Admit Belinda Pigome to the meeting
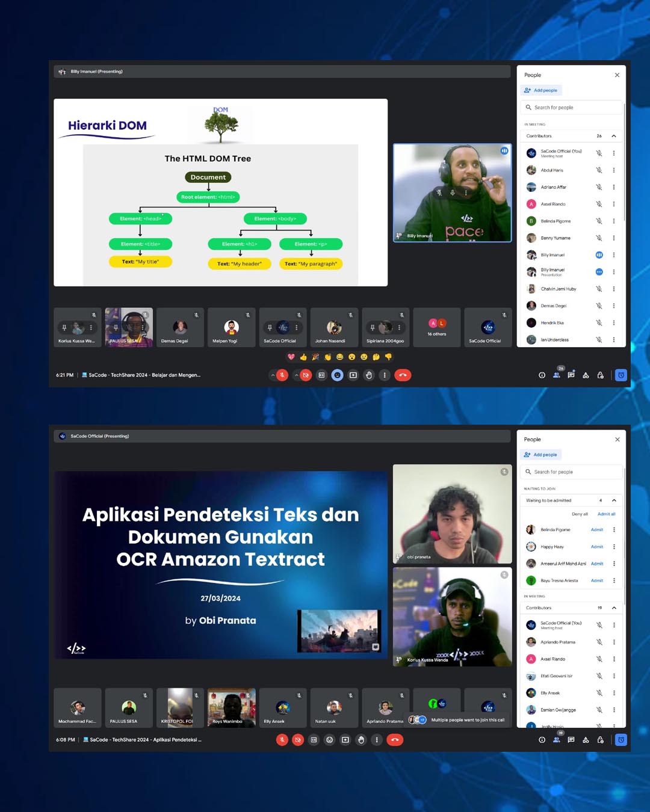 [x=597, y=530]
